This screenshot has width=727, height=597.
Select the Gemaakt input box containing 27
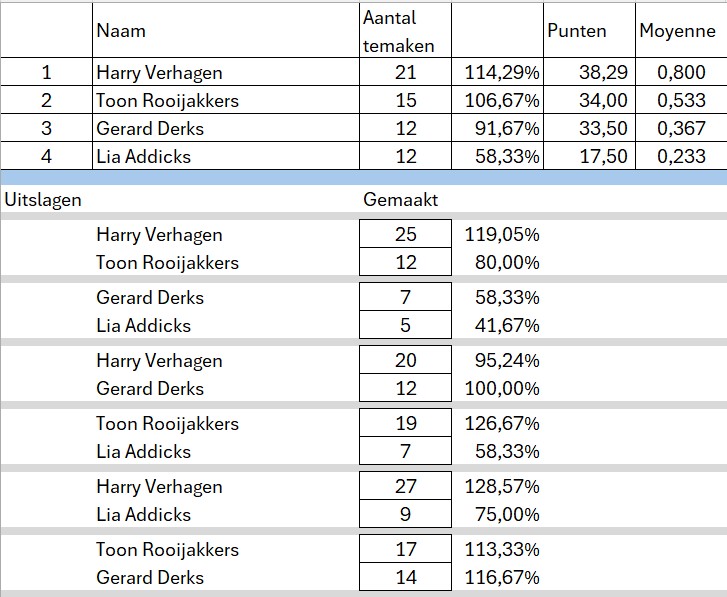click(405, 487)
